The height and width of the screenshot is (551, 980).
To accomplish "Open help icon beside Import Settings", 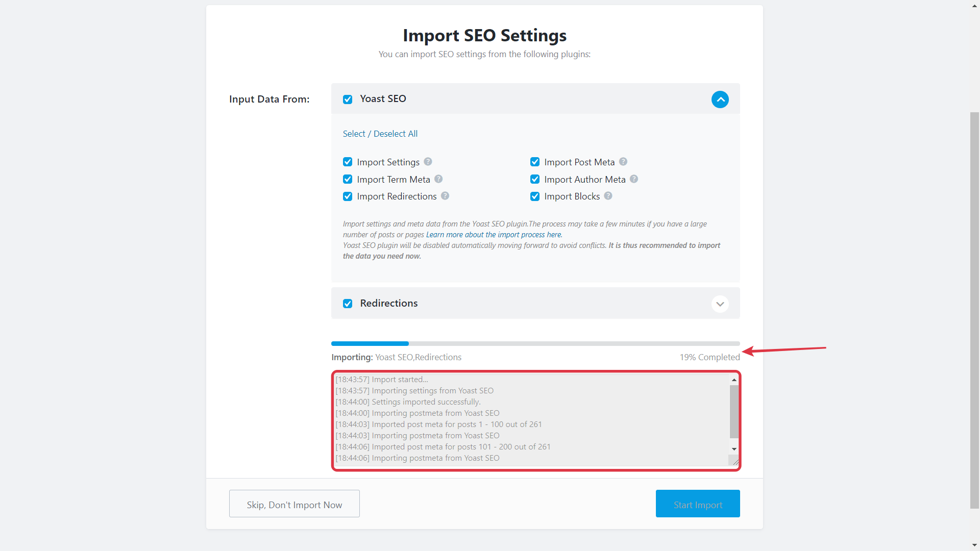I will click(x=428, y=162).
